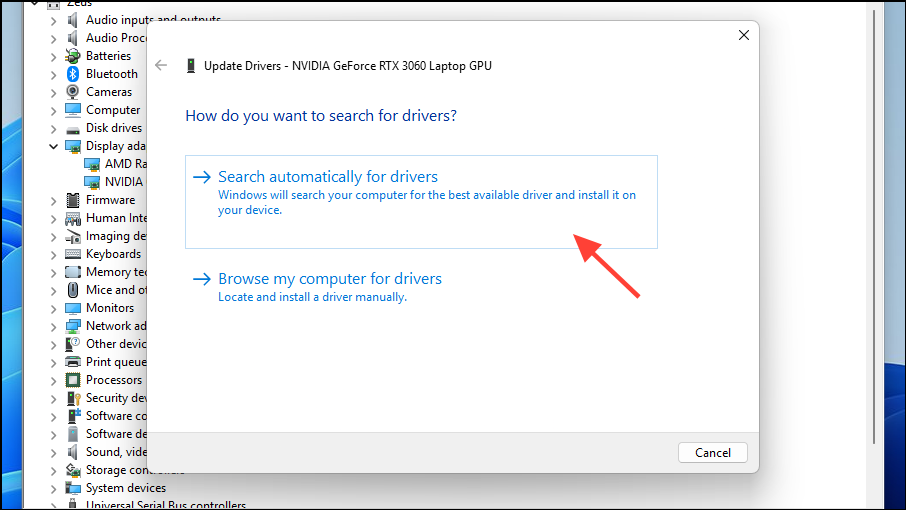The width and height of the screenshot is (906, 510).
Task: Close the Update Drivers dialog
Action: (x=744, y=35)
